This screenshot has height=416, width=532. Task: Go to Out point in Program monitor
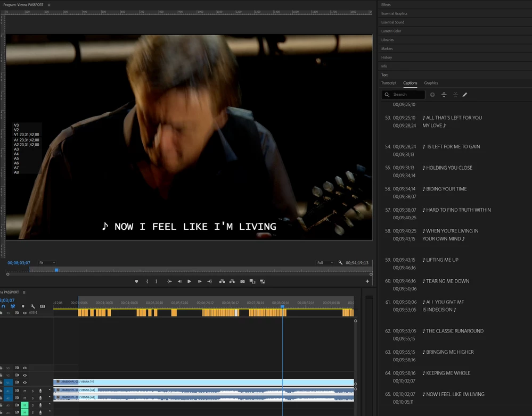click(x=209, y=281)
